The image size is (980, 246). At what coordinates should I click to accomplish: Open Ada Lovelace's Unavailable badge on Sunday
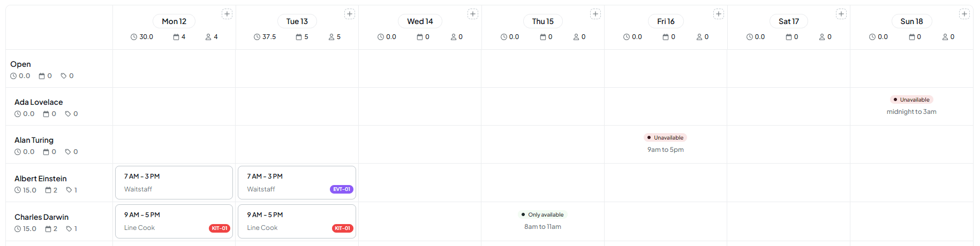coord(911,99)
